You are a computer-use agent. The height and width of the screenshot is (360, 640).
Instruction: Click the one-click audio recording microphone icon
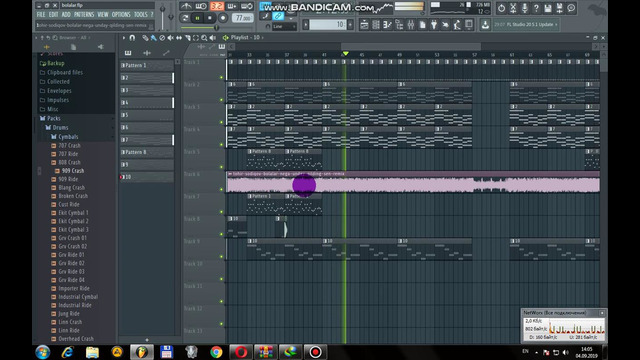click(x=525, y=8)
